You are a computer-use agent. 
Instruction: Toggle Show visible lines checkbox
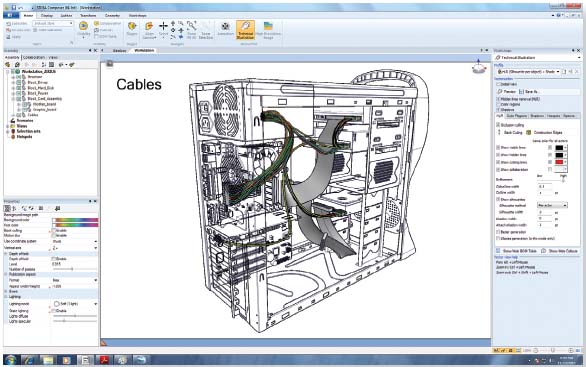[x=498, y=148]
